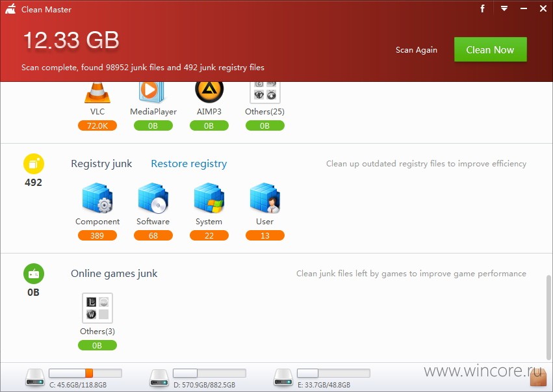Click Scan Again
This screenshot has width=553, height=392.
[x=417, y=50]
